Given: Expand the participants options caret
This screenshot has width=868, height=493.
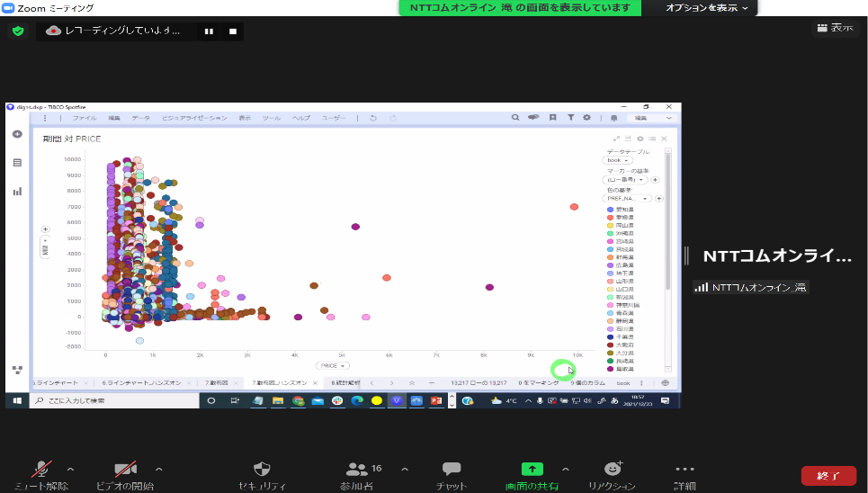Looking at the screenshot, I should coord(405,470).
